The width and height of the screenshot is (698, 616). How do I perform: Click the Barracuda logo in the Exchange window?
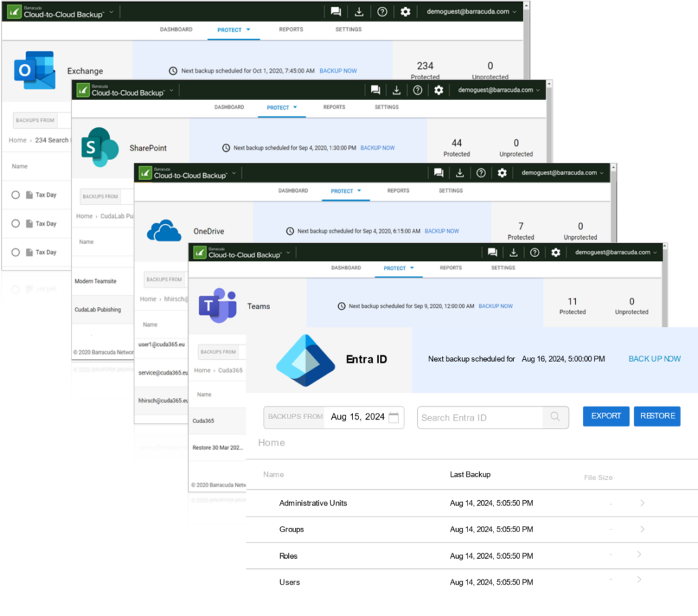[x=15, y=12]
